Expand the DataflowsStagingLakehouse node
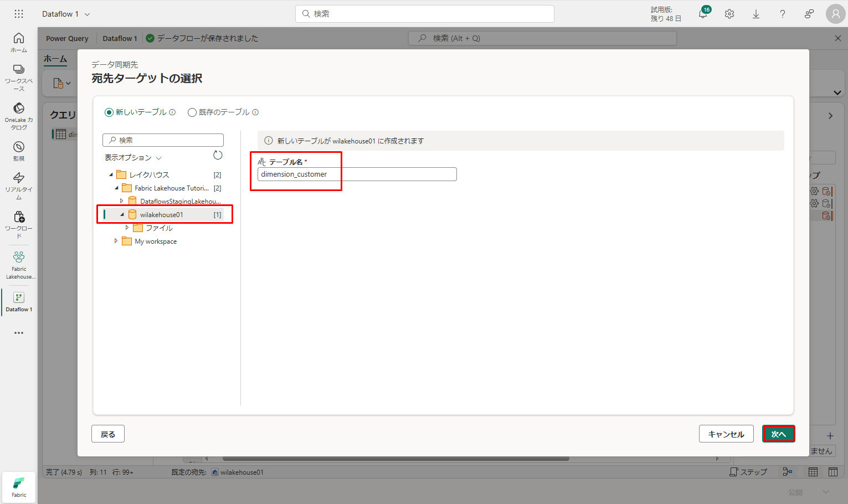848x504 pixels. coord(122,201)
